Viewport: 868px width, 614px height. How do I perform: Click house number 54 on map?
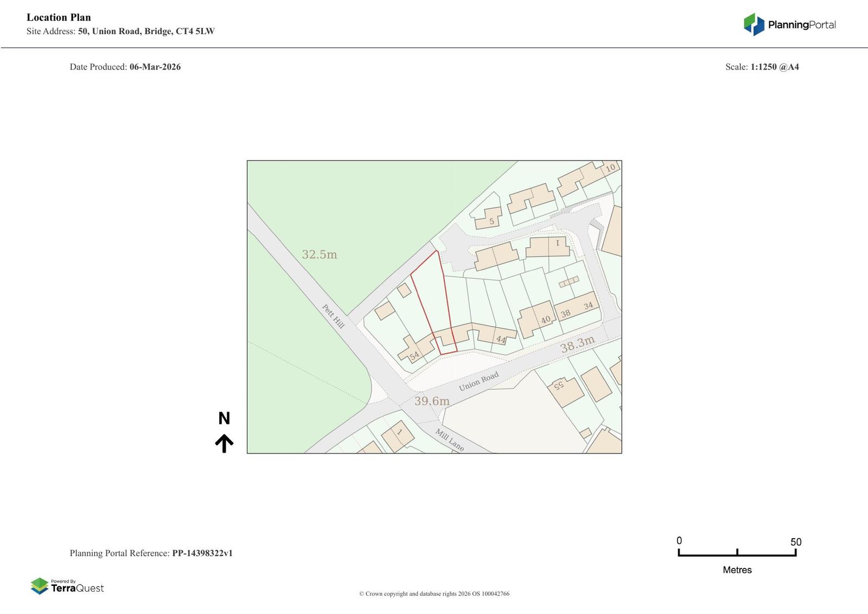click(x=414, y=356)
